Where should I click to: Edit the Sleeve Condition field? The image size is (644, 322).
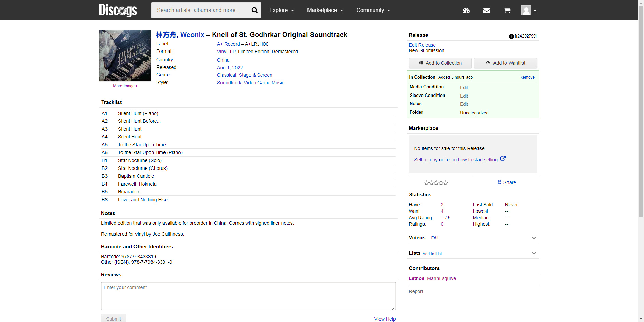click(x=464, y=96)
